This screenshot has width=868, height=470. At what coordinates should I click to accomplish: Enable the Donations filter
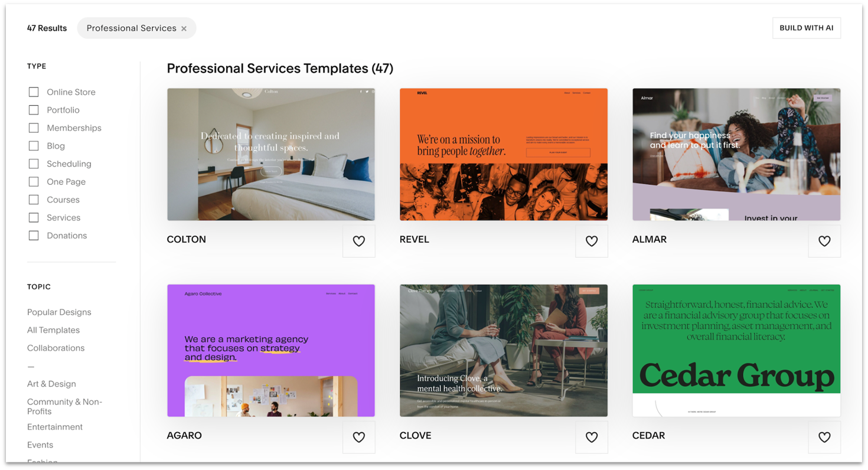(x=34, y=235)
